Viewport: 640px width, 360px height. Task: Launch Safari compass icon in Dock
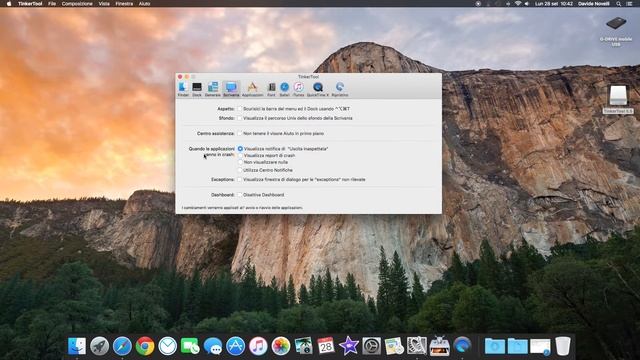122,346
